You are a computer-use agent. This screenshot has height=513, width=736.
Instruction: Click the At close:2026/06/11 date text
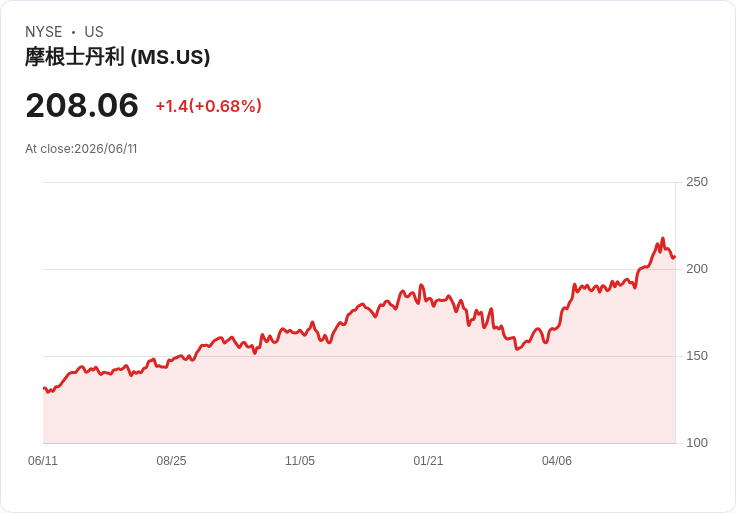pyautogui.click(x=81, y=149)
